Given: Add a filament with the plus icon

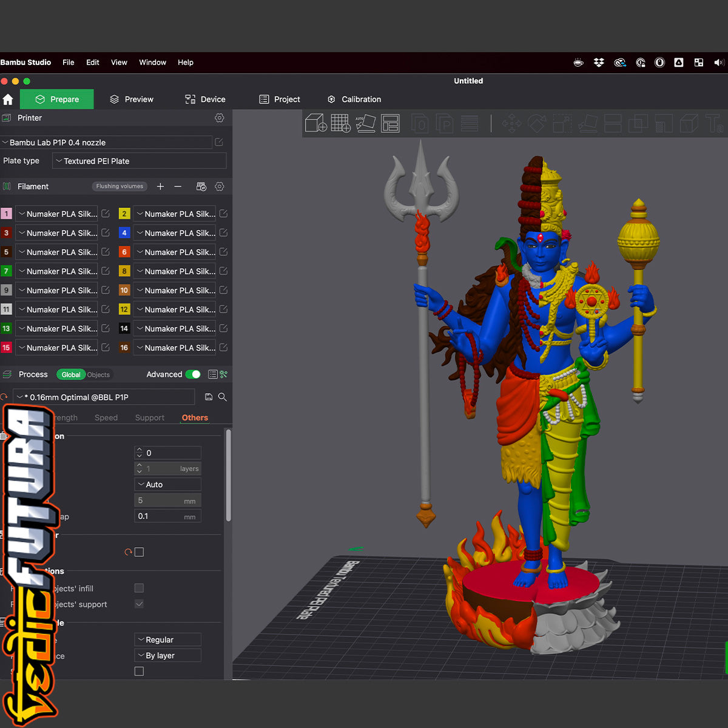Looking at the screenshot, I should point(160,186).
